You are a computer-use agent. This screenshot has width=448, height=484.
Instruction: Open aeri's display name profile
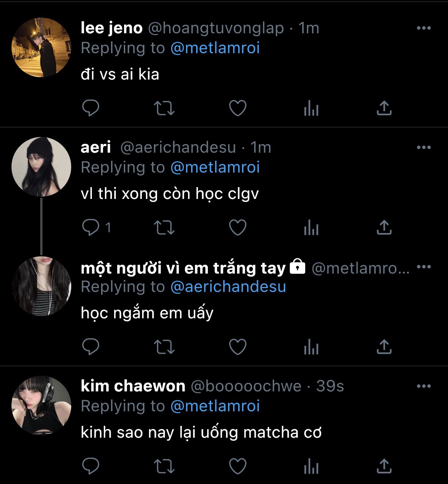[96, 147]
